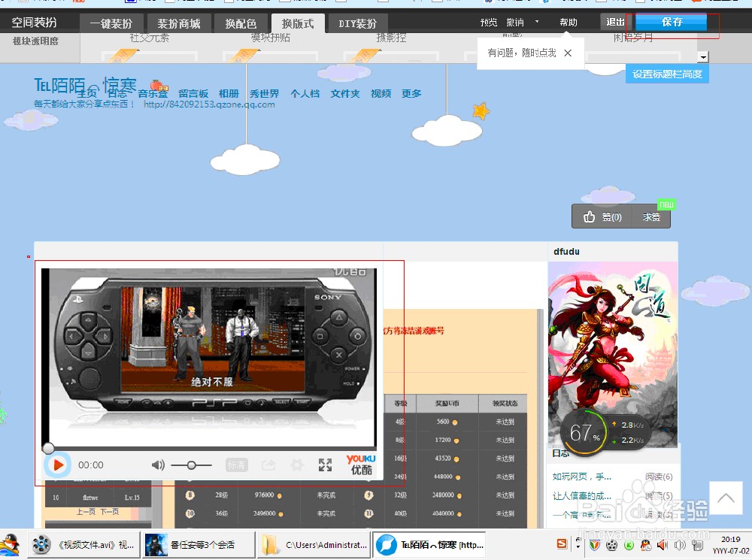The image size is (752, 560).
Task: Click the film reel tray icon
Action: pyautogui.click(x=612, y=545)
